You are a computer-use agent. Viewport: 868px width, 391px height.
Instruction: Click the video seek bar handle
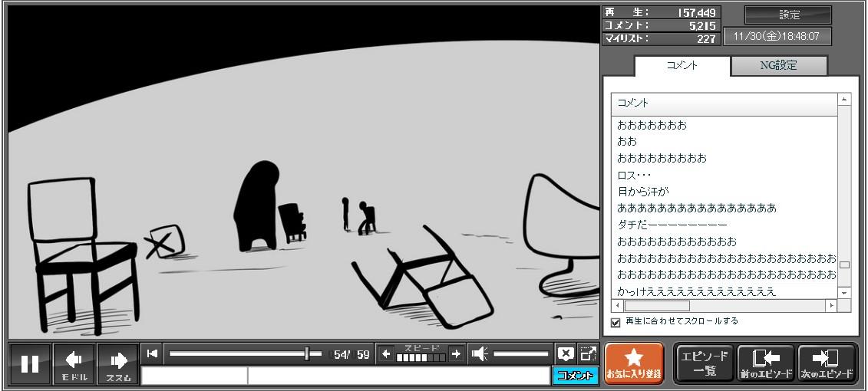tap(307, 353)
